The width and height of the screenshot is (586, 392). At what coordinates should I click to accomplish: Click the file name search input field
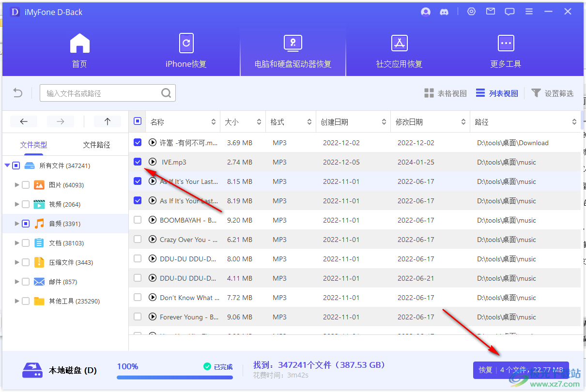[102, 93]
